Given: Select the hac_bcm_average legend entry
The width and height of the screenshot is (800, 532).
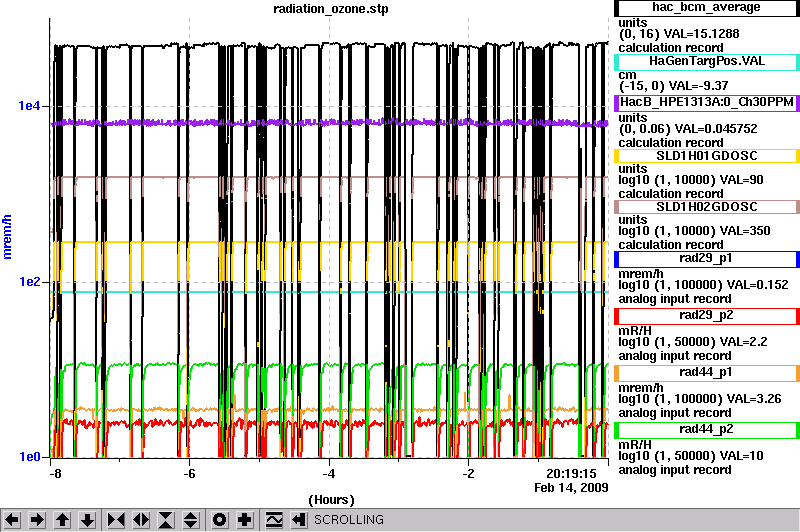Looking at the screenshot, I should click(707, 8).
